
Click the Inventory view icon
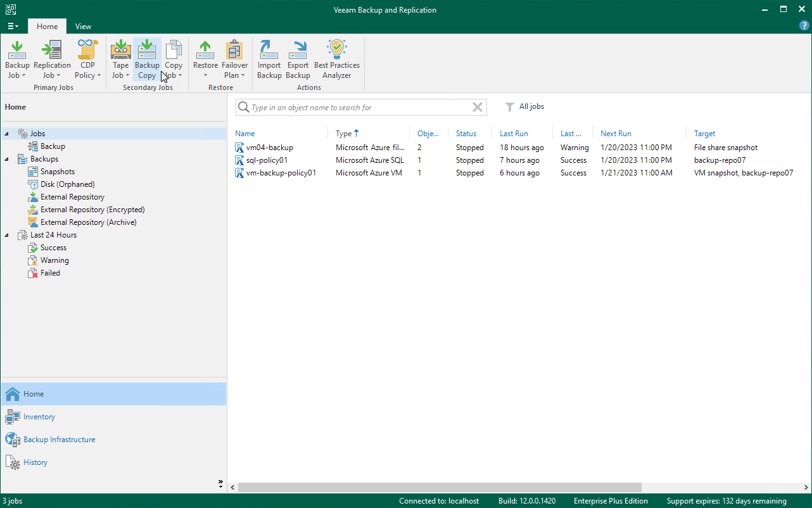(x=12, y=417)
